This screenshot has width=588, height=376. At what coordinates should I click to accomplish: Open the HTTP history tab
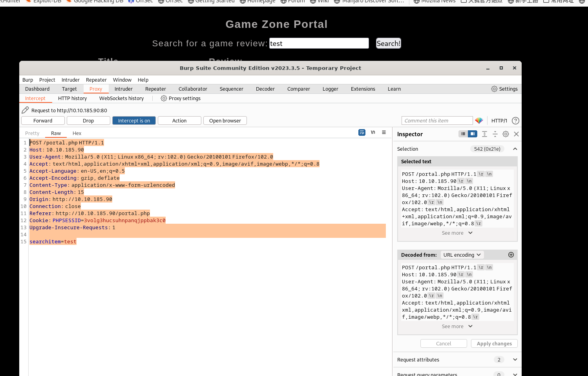click(x=72, y=99)
